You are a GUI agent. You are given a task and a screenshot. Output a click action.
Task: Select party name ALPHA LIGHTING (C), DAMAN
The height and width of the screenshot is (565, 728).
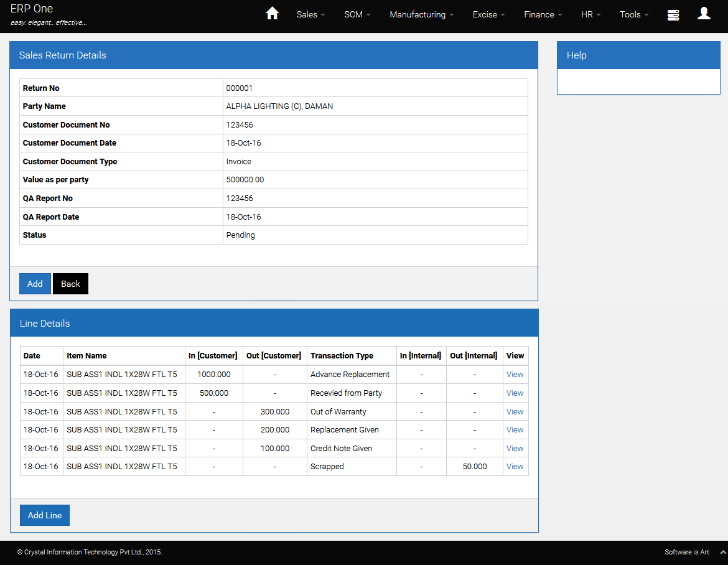pyautogui.click(x=279, y=106)
